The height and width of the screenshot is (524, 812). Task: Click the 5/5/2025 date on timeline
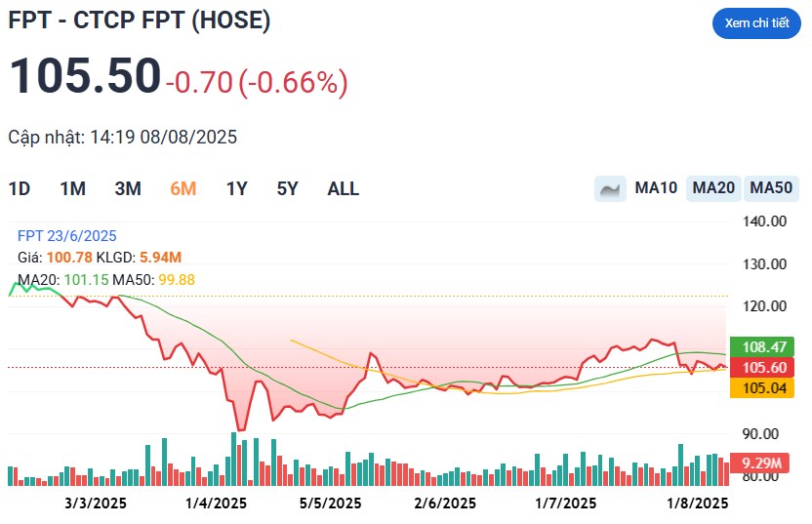pyautogui.click(x=331, y=504)
